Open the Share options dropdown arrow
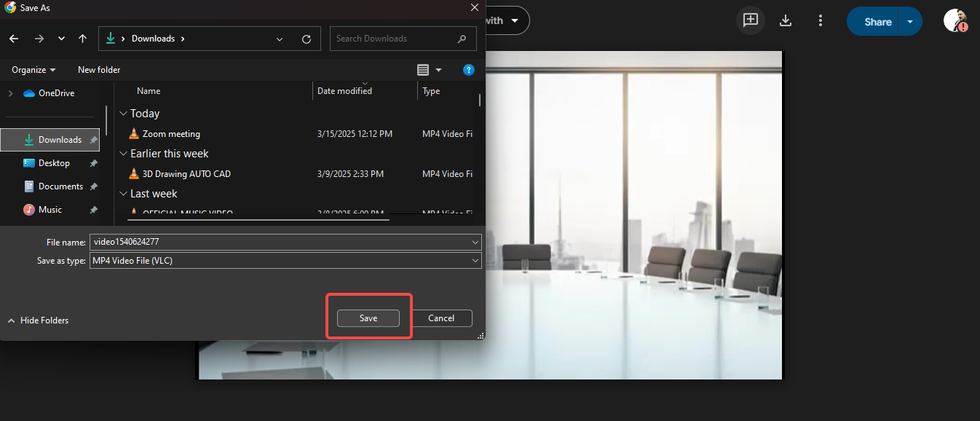 tap(911, 21)
